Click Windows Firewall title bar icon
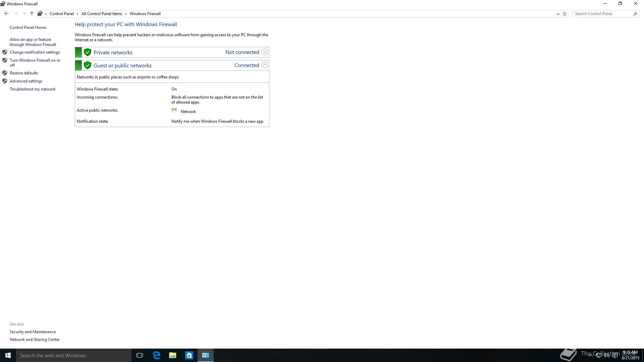 [x=3, y=4]
